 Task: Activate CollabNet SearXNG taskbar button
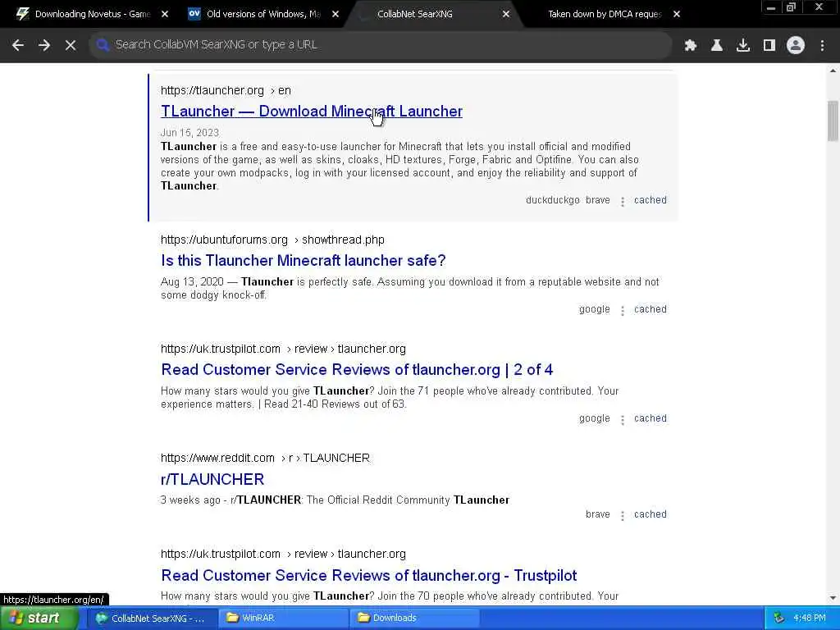[152, 619]
